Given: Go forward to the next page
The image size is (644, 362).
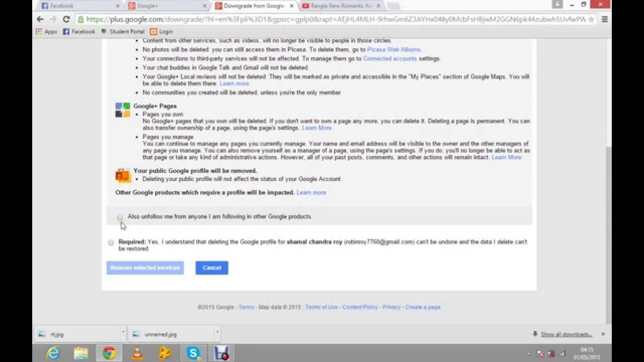Looking at the screenshot, I should 53,19.
